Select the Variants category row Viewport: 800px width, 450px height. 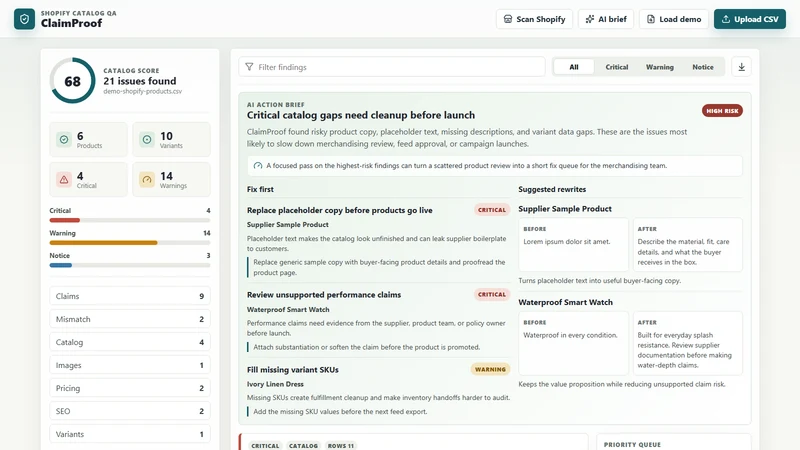tap(130, 434)
